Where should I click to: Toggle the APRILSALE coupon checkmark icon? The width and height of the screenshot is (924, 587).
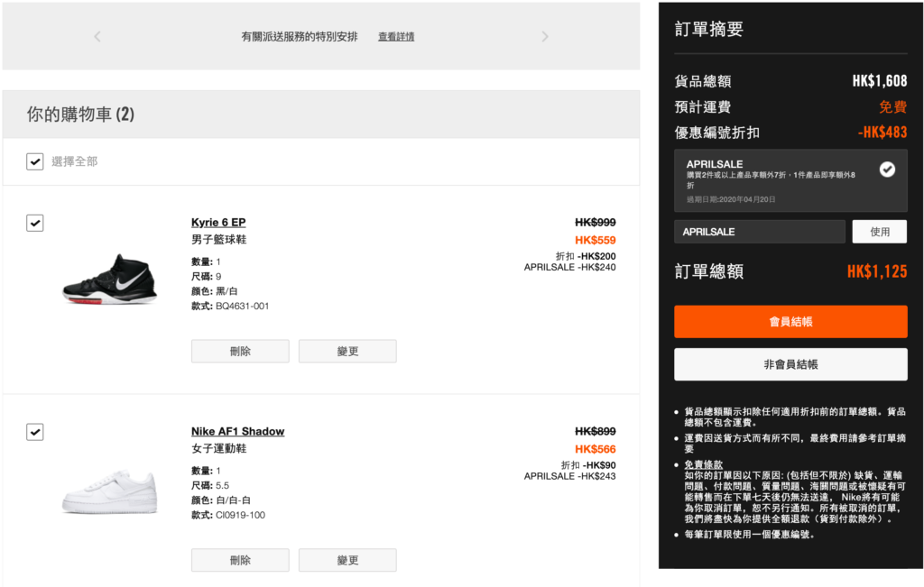[888, 170]
